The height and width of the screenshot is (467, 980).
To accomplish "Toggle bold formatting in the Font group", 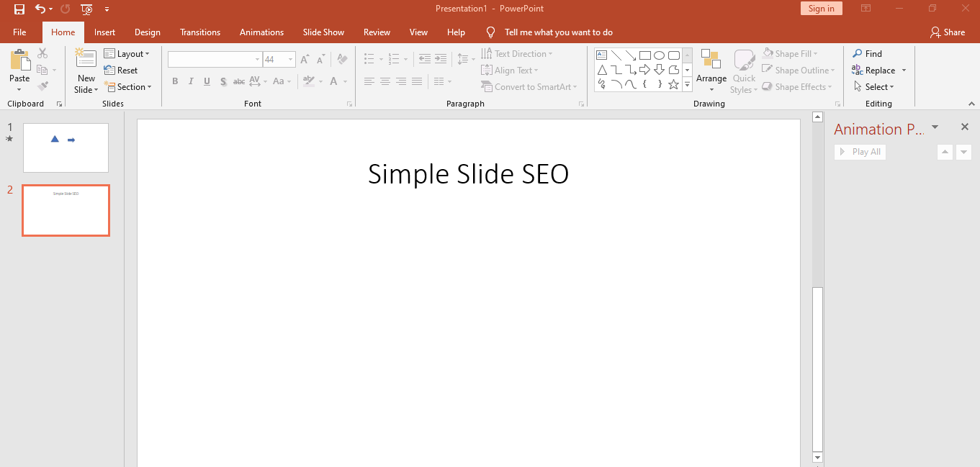I will pyautogui.click(x=175, y=81).
